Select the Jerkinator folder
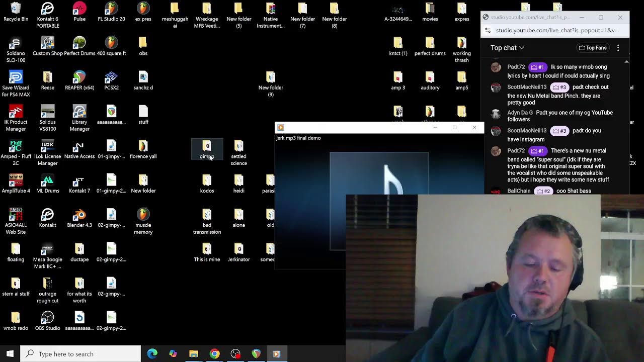The image size is (644, 362). coord(238,250)
